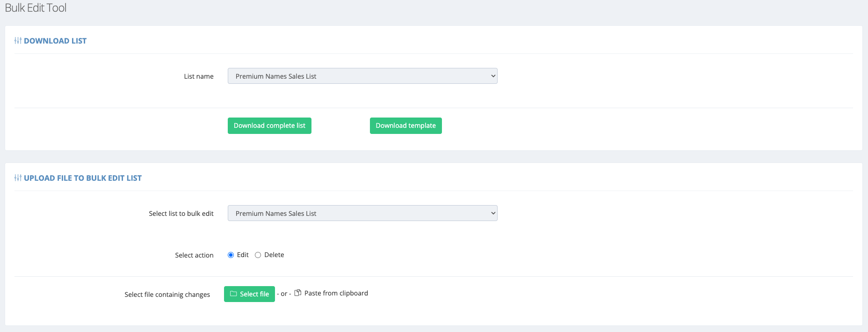Screen dimensions: 868x332
Task: Click Download template button
Action: 405,125
